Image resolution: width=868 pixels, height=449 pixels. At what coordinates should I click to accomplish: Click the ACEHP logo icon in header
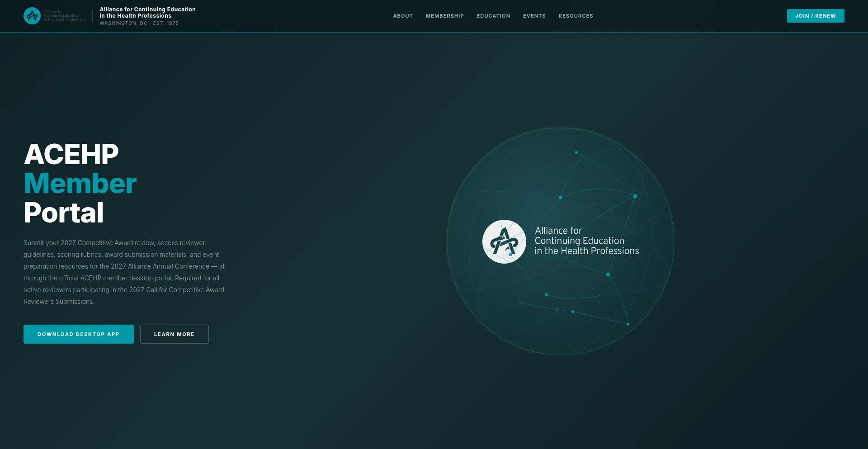coord(32,16)
